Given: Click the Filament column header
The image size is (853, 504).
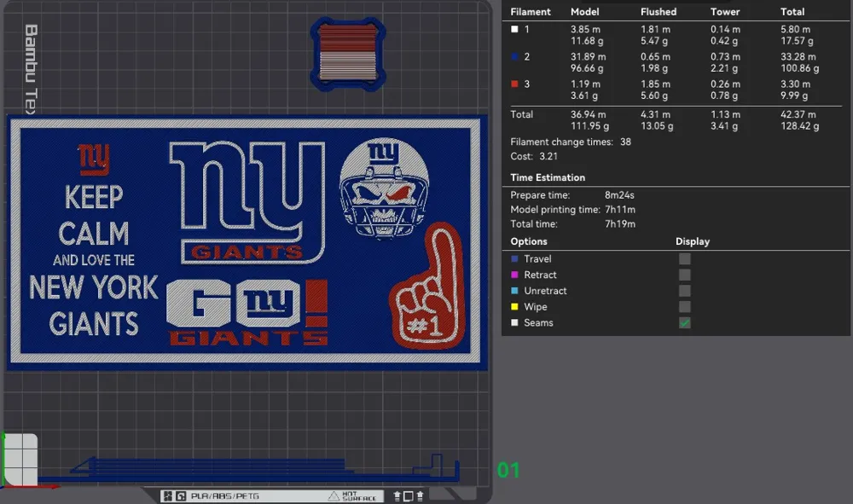Looking at the screenshot, I should click(531, 11).
